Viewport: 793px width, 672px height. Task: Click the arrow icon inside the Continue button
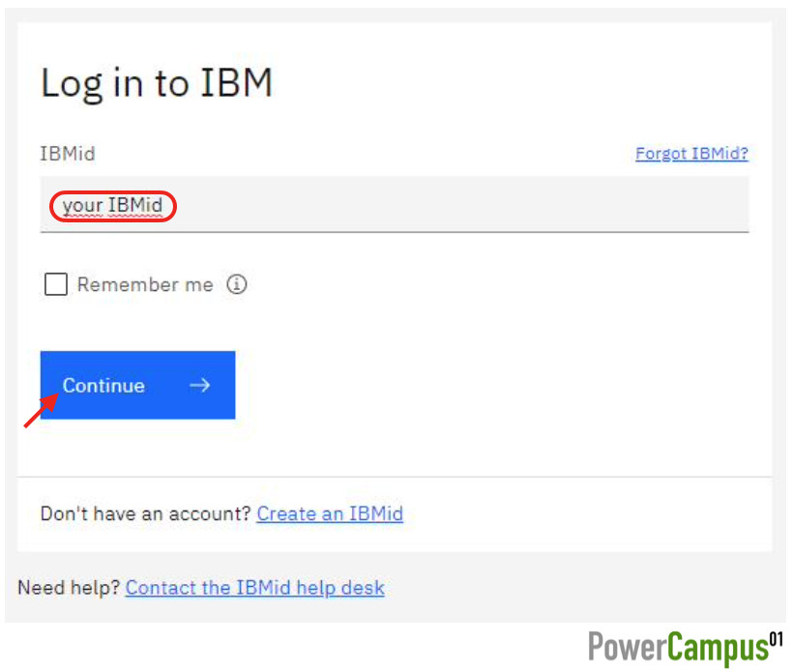pyautogui.click(x=200, y=385)
